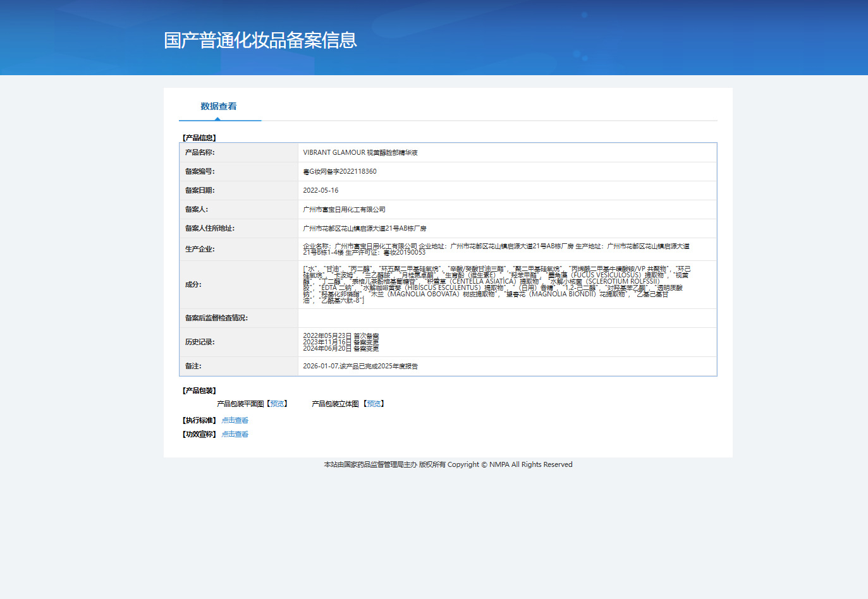
Task: Click 备案人 value 广州市富宝日用化工有限公司
Action: (x=344, y=209)
